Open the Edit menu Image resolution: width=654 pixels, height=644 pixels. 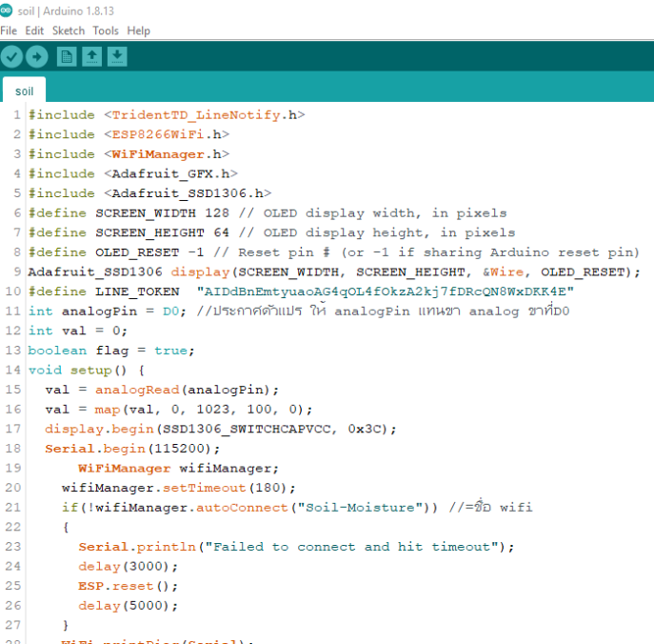pos(34,30)
